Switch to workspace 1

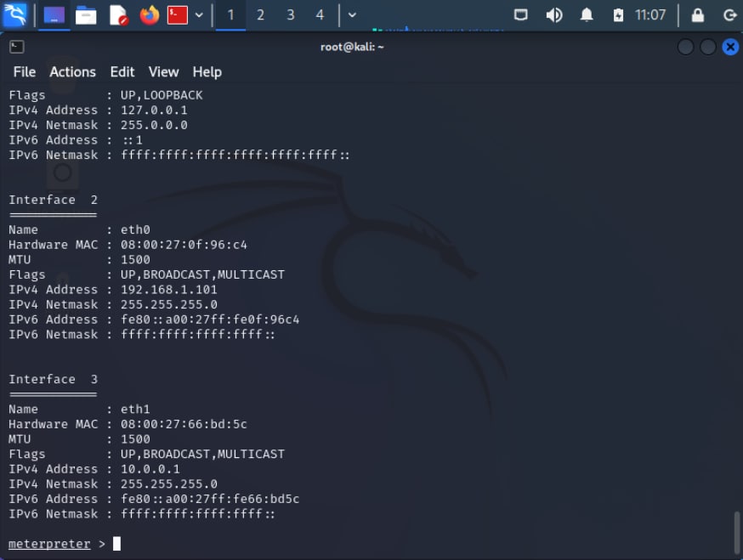(x=230, y=15)
